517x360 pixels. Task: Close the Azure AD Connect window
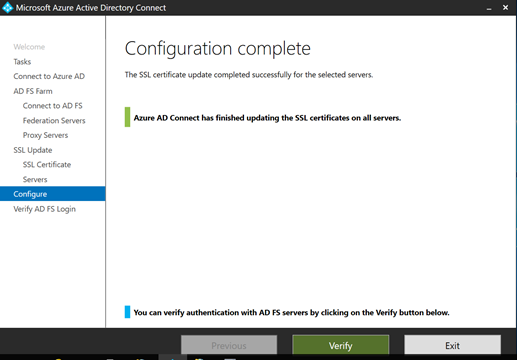pyautogui.click(x=505, y=7)
